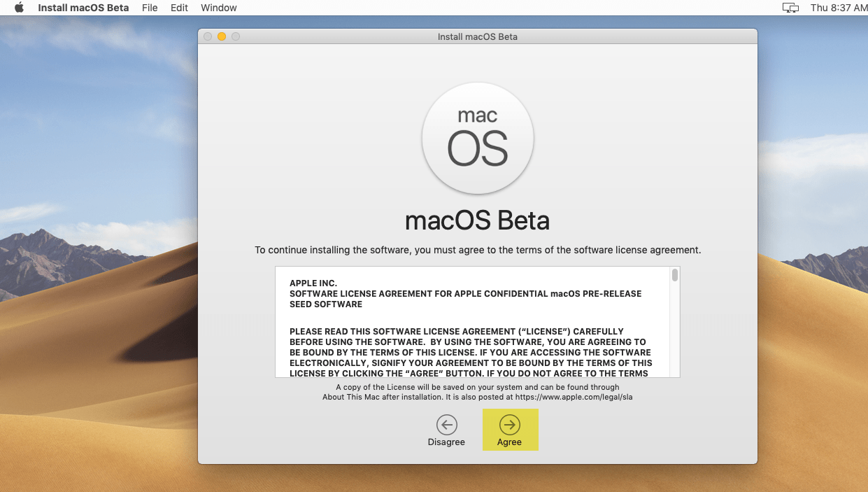Open the File menu
The width and height of the screenshot is (868, 492).
pyautogui.click(x=150, y=8)
